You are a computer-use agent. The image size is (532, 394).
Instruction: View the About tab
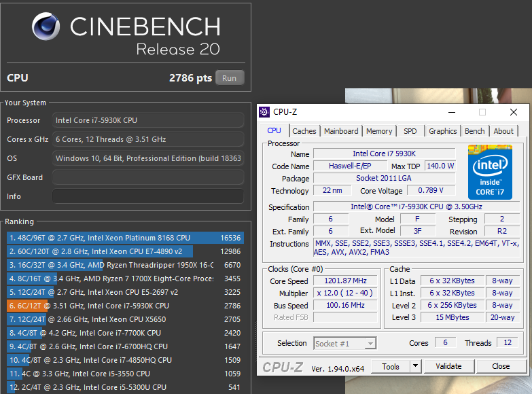pos(503,131)
